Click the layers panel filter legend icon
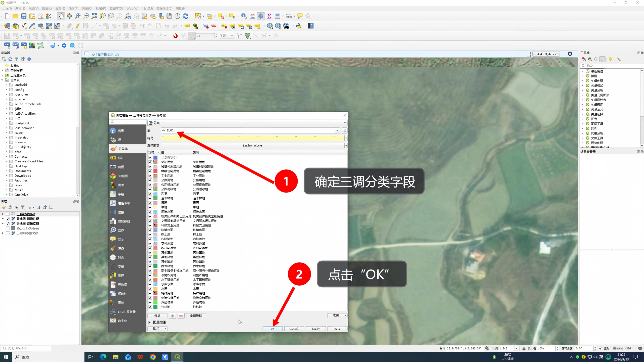The height and width of the screenshot is (362, 644). (x=23, y=207)
